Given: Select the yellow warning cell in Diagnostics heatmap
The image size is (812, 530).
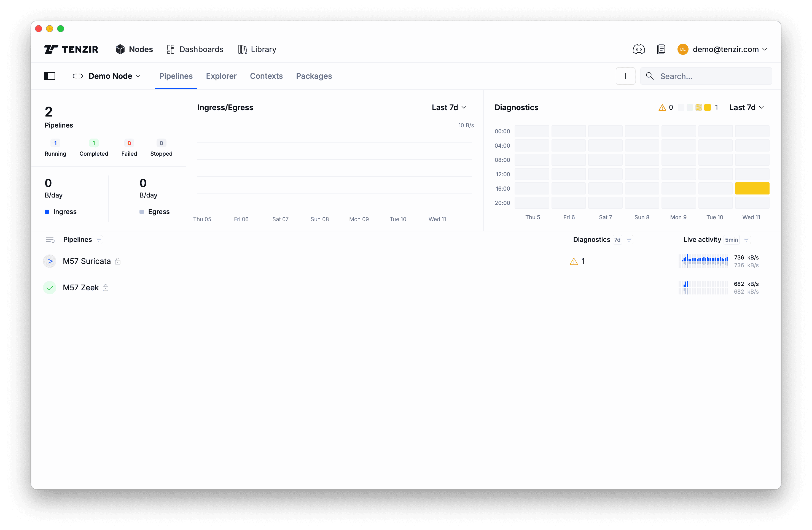Looking at the screenshot, I should [x=752, y=188].
